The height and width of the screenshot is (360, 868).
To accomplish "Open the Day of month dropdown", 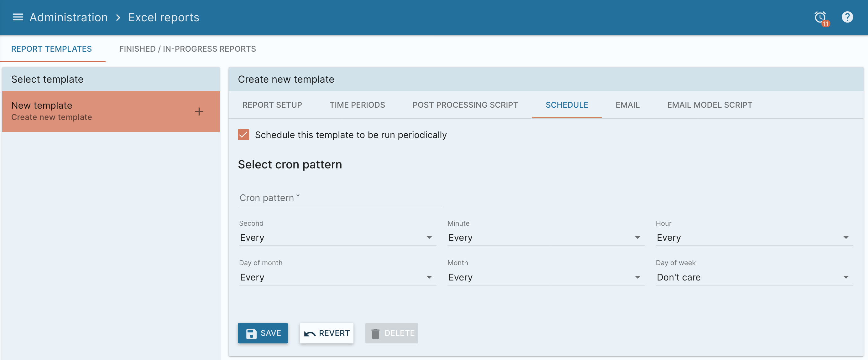I will click(337, 277).
